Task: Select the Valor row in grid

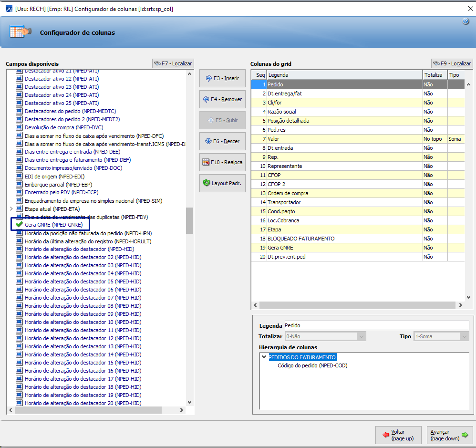Action: coord(343,139)
